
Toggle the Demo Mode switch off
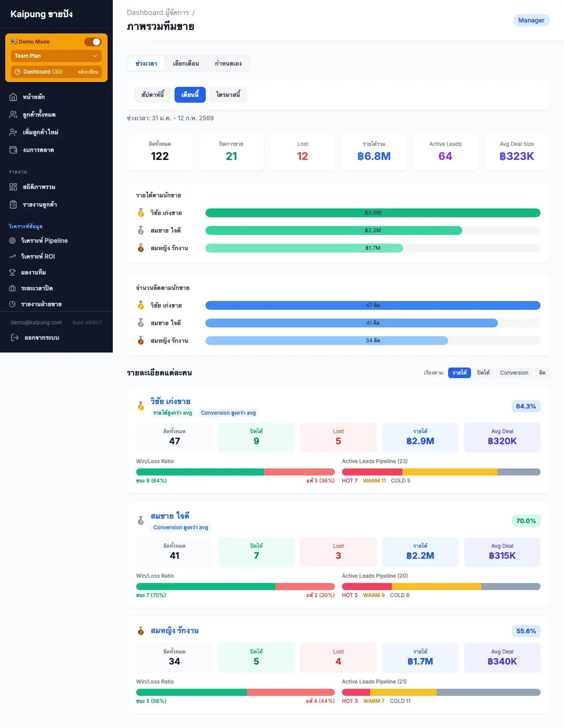[93, 42]
